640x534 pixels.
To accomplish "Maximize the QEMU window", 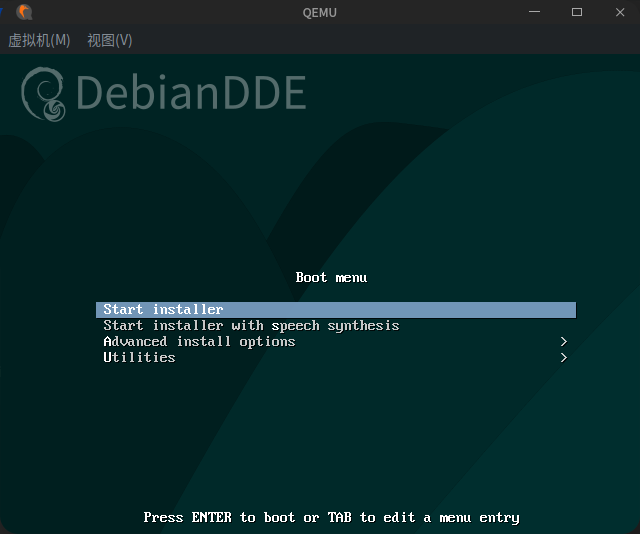I will pyautogui.click(x=577, y=12).
